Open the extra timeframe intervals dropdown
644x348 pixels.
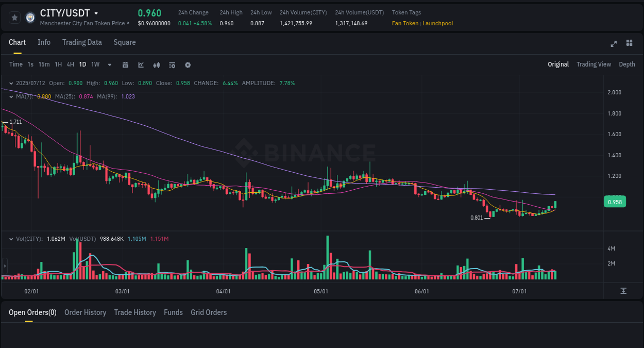pyautogui.click(x=109, y=64)
